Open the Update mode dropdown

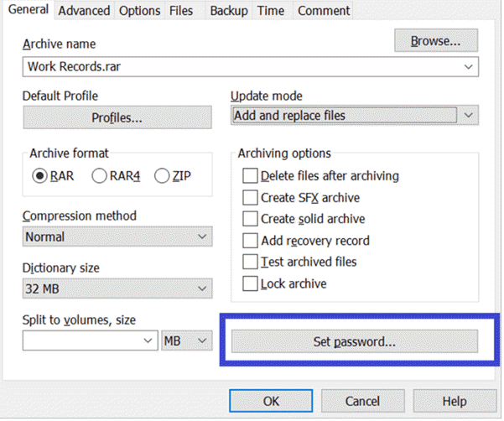[x=468, y=116]
